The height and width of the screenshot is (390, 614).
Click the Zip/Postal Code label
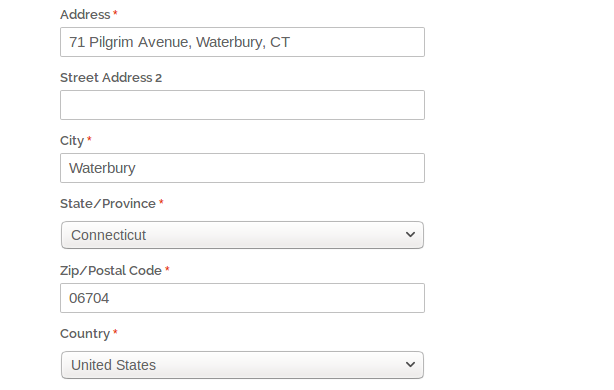pyautogui.click(x=111, y=271)
